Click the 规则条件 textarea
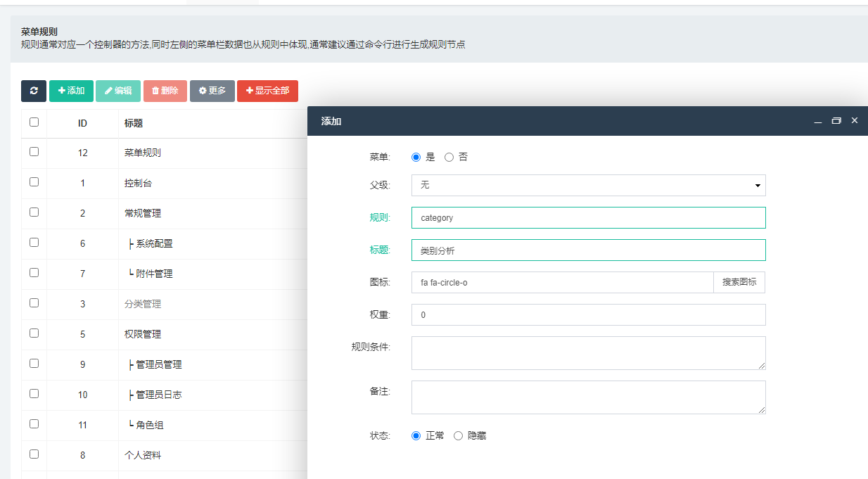Image resolution: width=868 pixels, height=479 pixels. click(588, 352)
